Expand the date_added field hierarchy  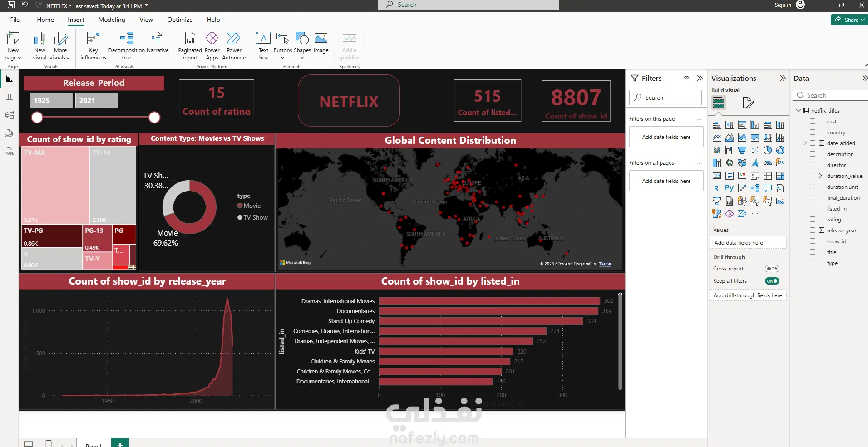[805, 143]
